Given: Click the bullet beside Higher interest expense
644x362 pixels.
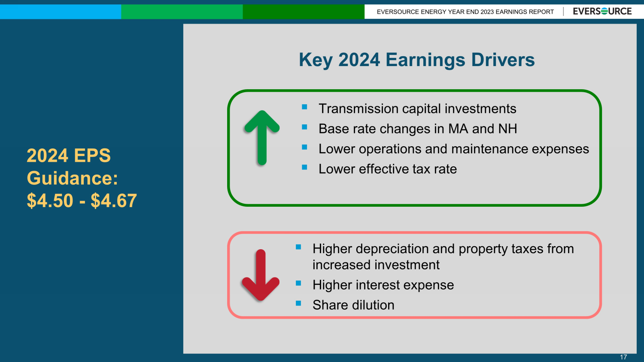Looking at the screenshot, I should tap(298, 284).
